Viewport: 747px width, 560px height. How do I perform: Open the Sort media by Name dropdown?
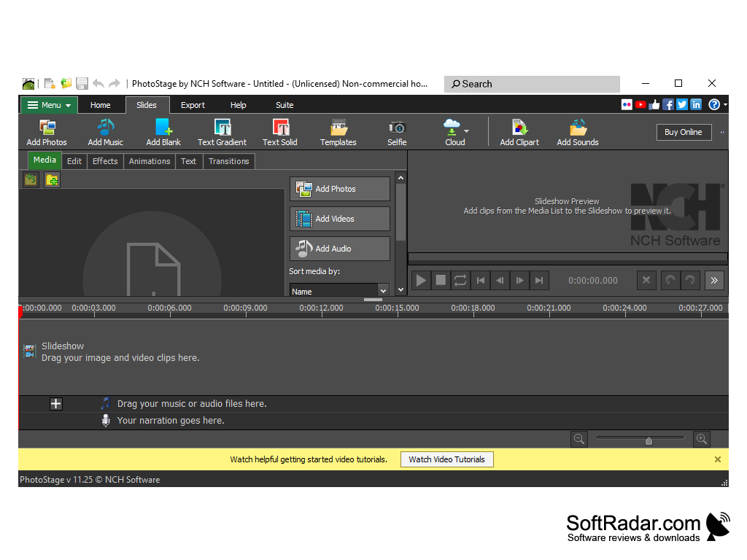339,291
